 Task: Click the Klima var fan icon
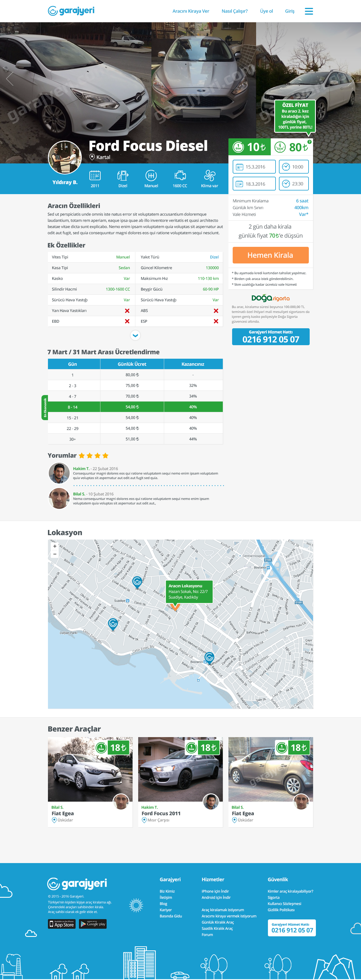coord(210,175)
